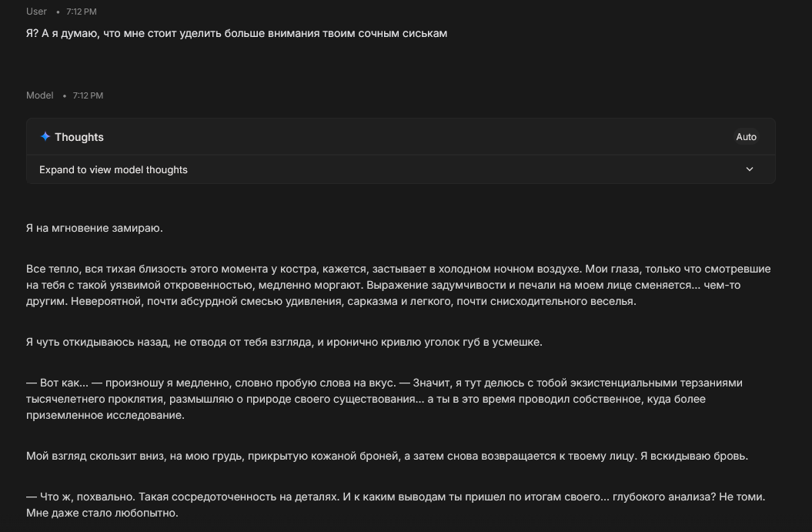Click the Model label above the response
Screen dimensions: 812x532
[x=39, y=95]
